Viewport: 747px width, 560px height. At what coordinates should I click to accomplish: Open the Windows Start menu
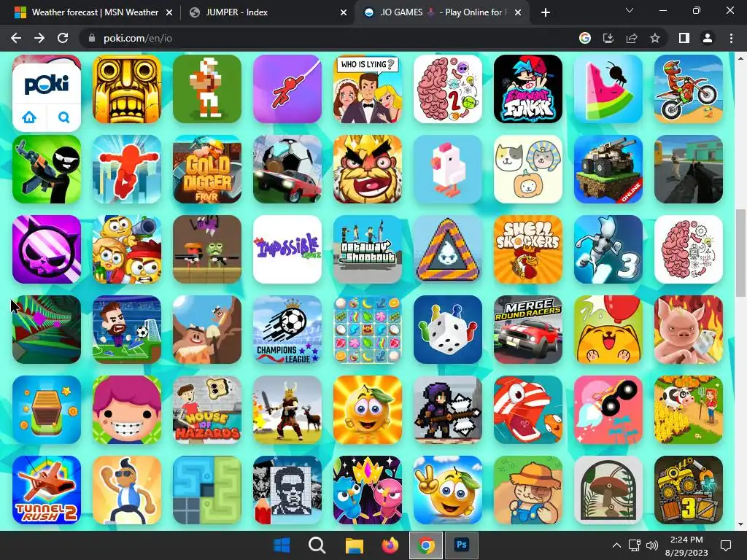[x=282, y=545]
